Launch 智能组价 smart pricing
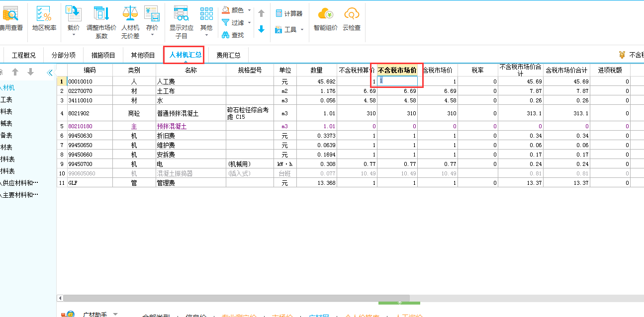Image resolution: width=644 pixels, height=317 pixels. pyautogui.click(x=326, y=19)
